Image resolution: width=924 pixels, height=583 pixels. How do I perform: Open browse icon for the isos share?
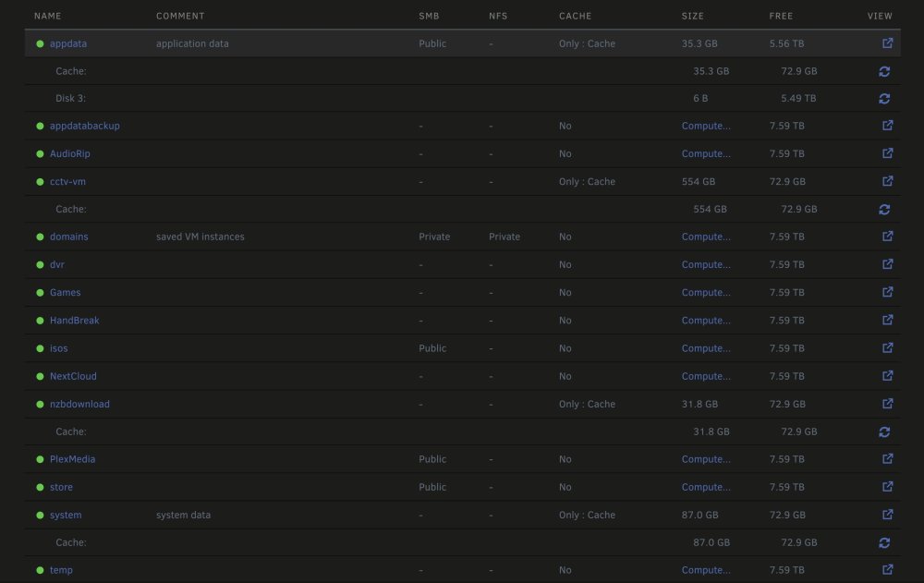coord(887,347)
